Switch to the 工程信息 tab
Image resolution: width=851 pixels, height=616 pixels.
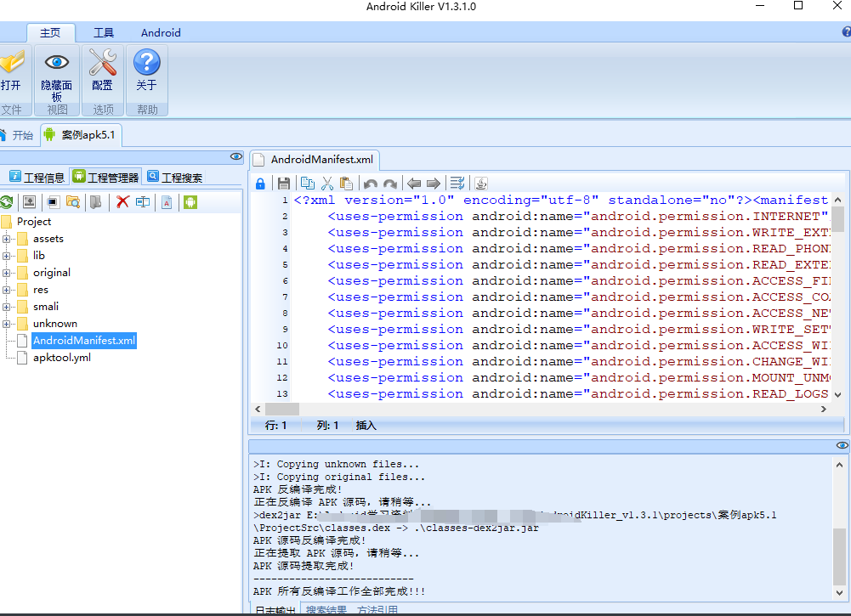point(37,178)
